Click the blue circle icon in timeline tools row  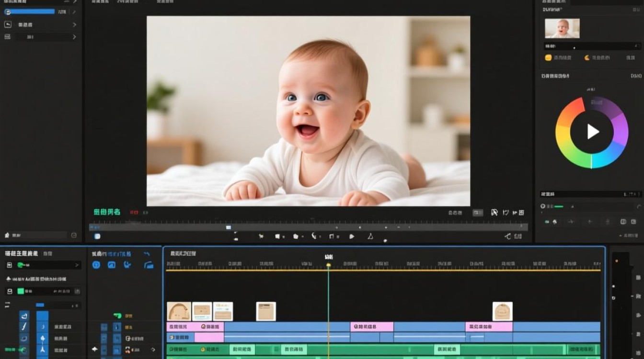(96, 265)
